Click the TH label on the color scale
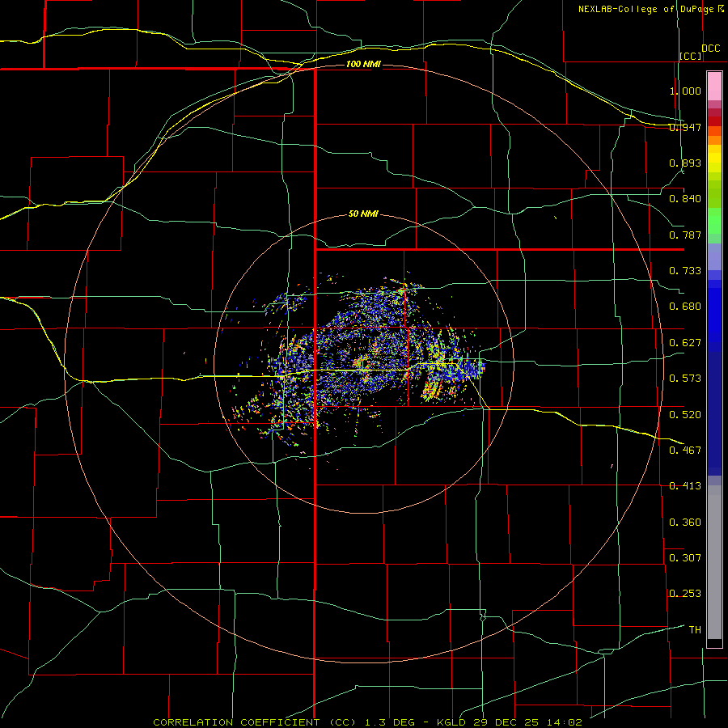This screenshot has height=728, width=728. (695, 630)
